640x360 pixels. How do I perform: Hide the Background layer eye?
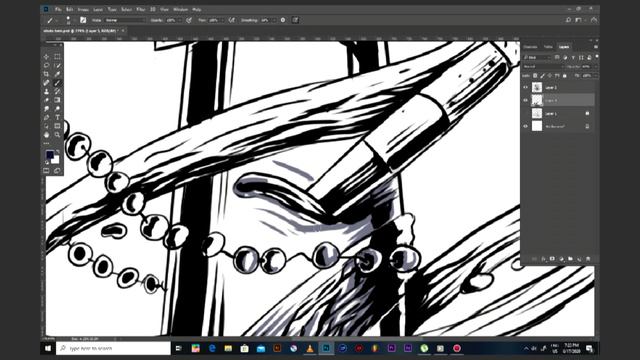click(x=526, y=126)
